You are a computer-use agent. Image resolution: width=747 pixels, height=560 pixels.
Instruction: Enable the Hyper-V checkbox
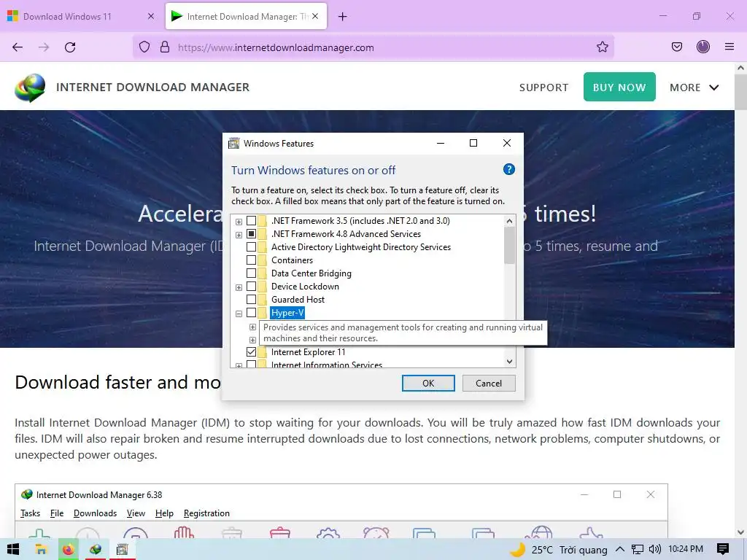251,313
